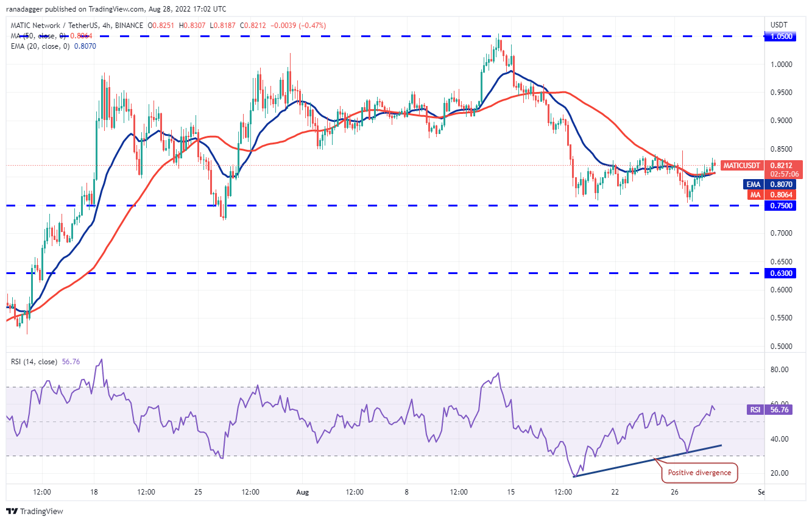Click the 0.6300 support level label
Viewport: 812px width, 522px height.
click(782, 273)
